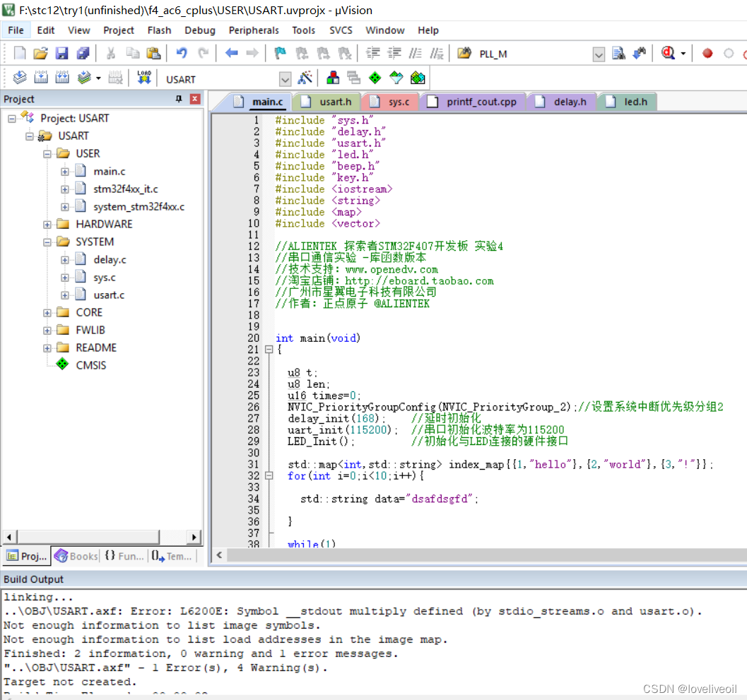Open the Debug menu
The width and height of the screenshot is (747, 700).
[200, 30]
